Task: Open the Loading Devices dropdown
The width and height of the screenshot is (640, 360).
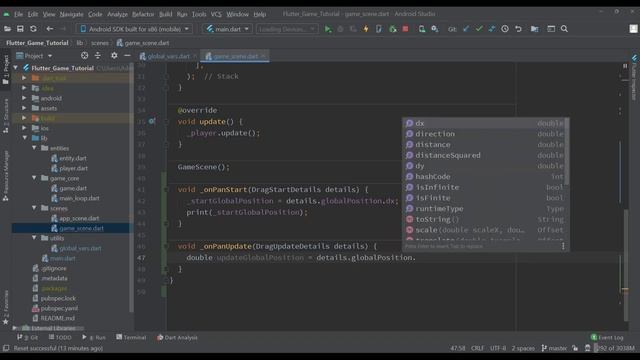Action: click(287, 29)
